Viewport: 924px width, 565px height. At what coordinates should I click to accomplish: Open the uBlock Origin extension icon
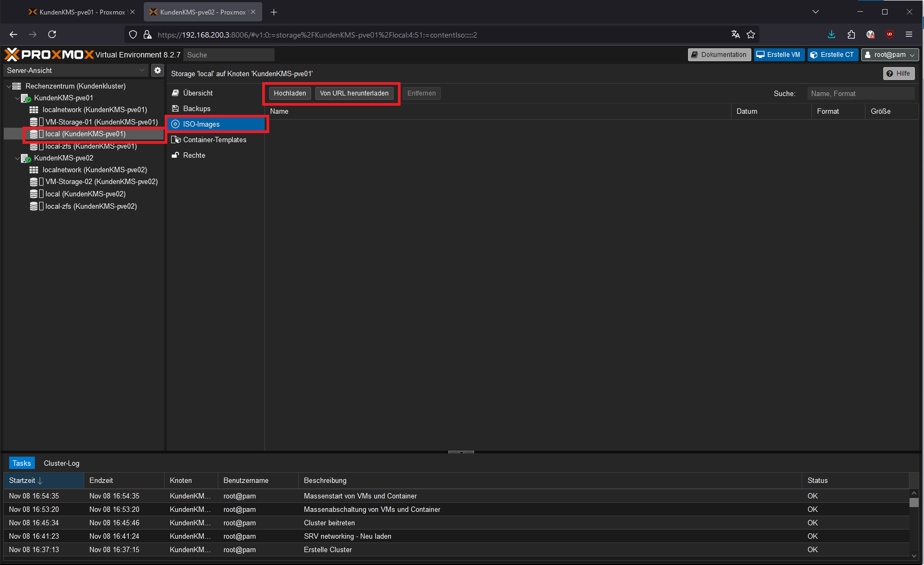coord(889,34)
